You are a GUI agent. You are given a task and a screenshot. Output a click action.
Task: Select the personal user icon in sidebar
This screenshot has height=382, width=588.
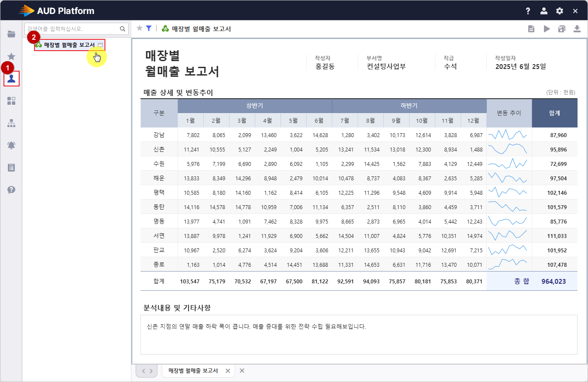pyautogui.click(x=11, y=79)
